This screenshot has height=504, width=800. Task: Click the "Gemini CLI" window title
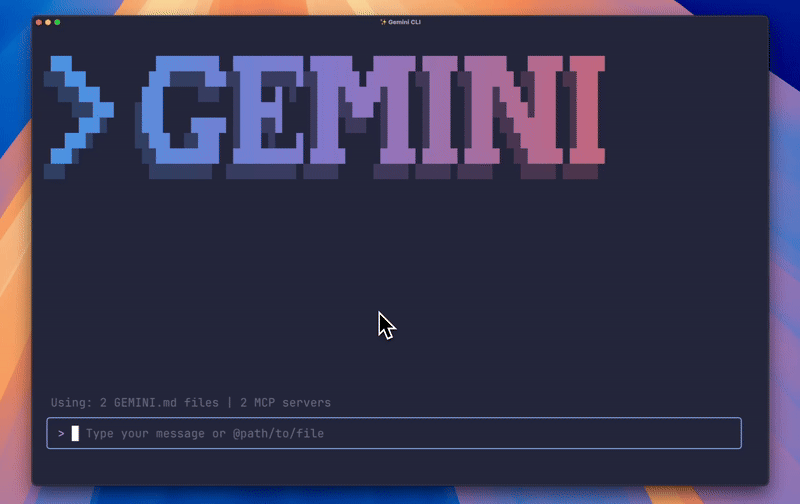pyautogui.click(x=404, y=22)
